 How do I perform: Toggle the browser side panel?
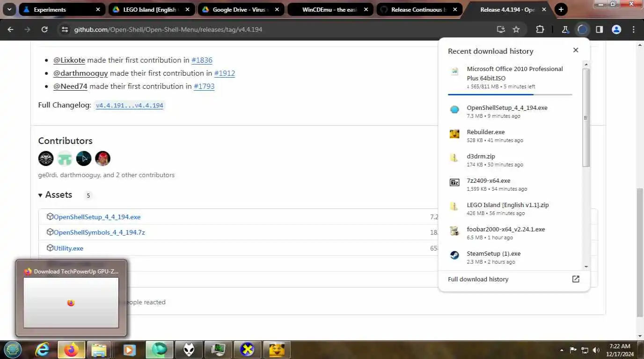(x=599, y=29)
